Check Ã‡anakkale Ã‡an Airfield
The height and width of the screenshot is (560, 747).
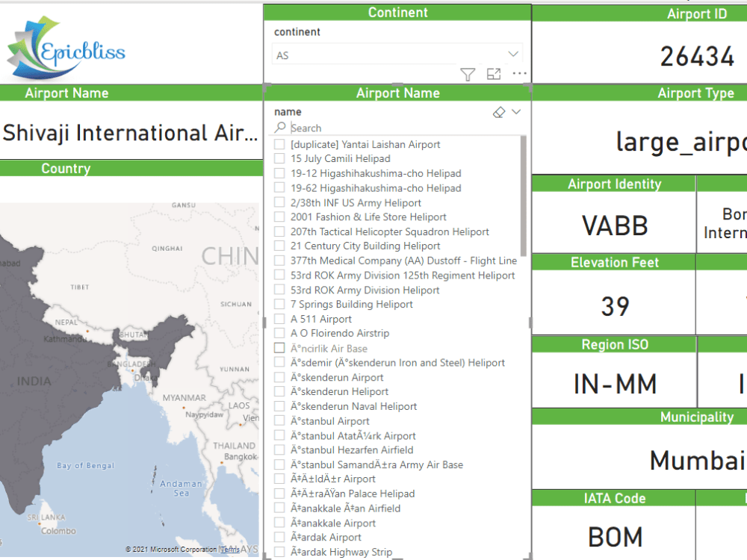click(279, 508)
